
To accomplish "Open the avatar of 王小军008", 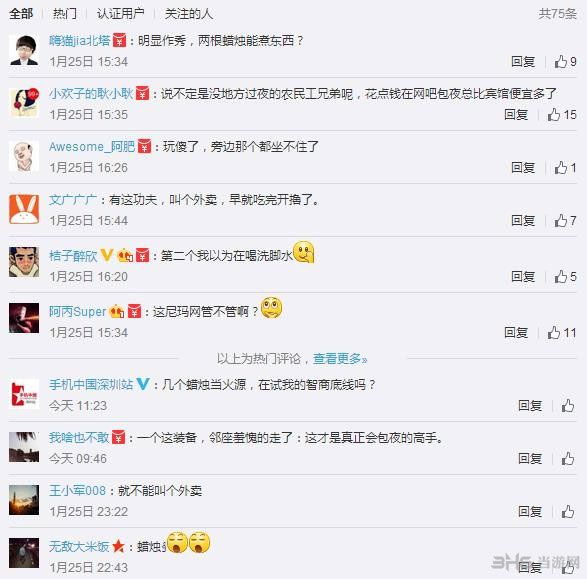I will 24,500.
